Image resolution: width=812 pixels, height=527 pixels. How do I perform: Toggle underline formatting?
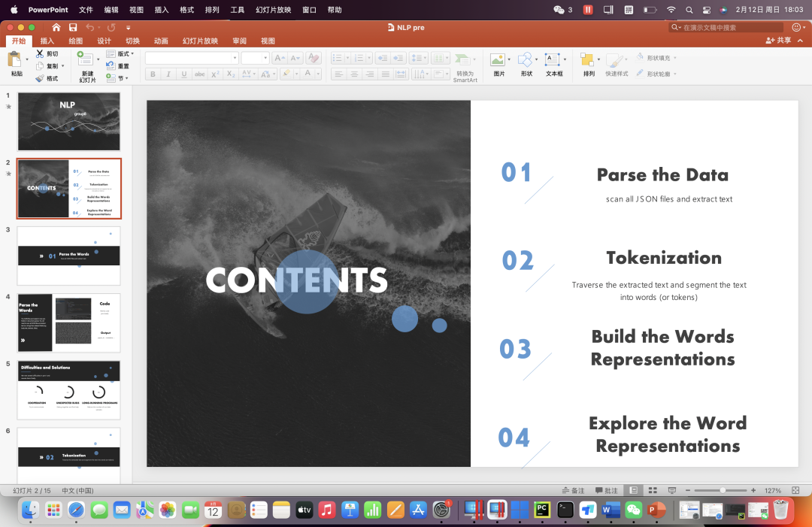(x=184, y=74)
